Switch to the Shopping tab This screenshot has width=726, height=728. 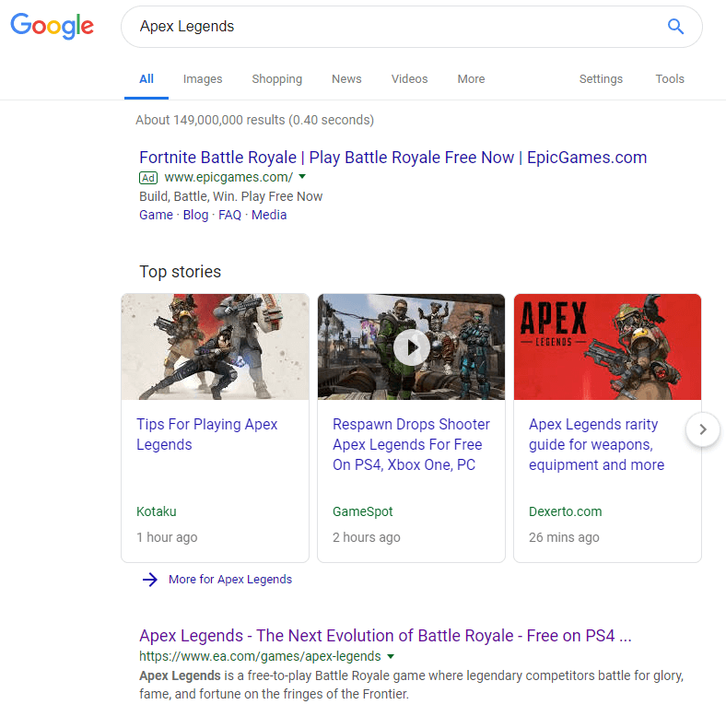coord(276,79)
